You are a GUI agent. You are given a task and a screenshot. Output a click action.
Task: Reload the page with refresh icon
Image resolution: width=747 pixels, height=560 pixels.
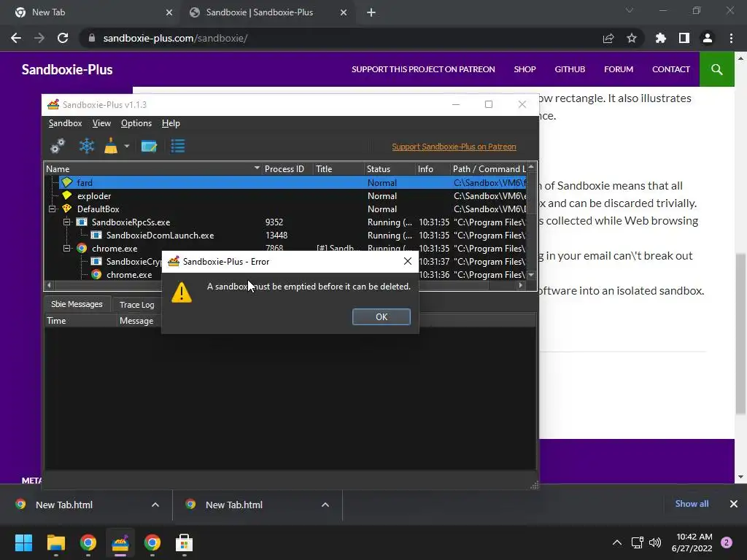click(63, 38)
